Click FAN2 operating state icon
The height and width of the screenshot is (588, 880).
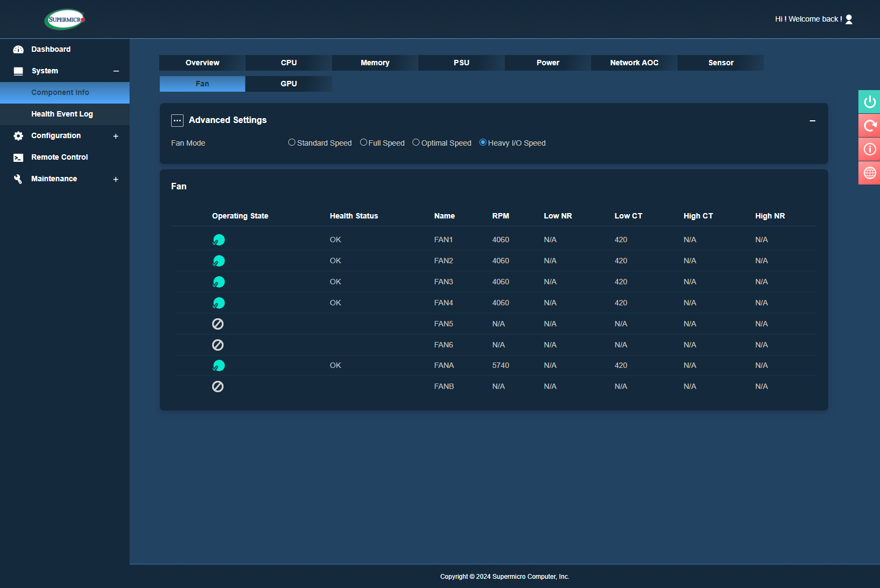(x=219, y=261)
